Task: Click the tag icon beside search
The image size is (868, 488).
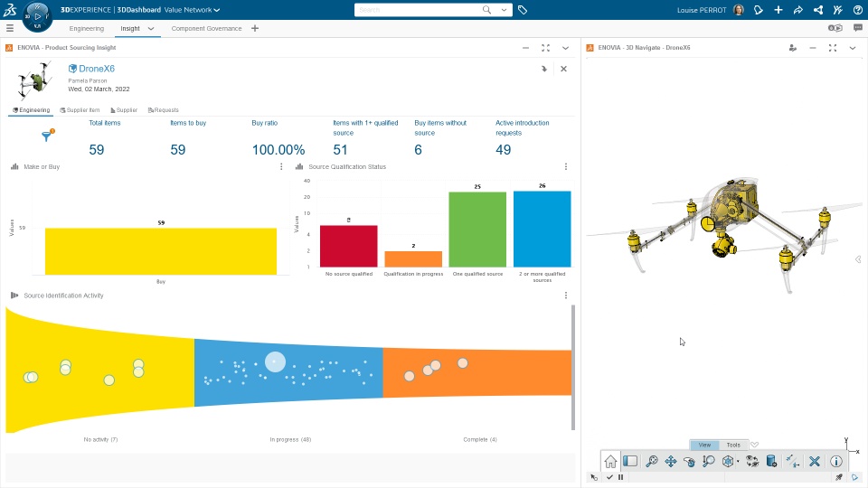Action: (x=522, y=10)
